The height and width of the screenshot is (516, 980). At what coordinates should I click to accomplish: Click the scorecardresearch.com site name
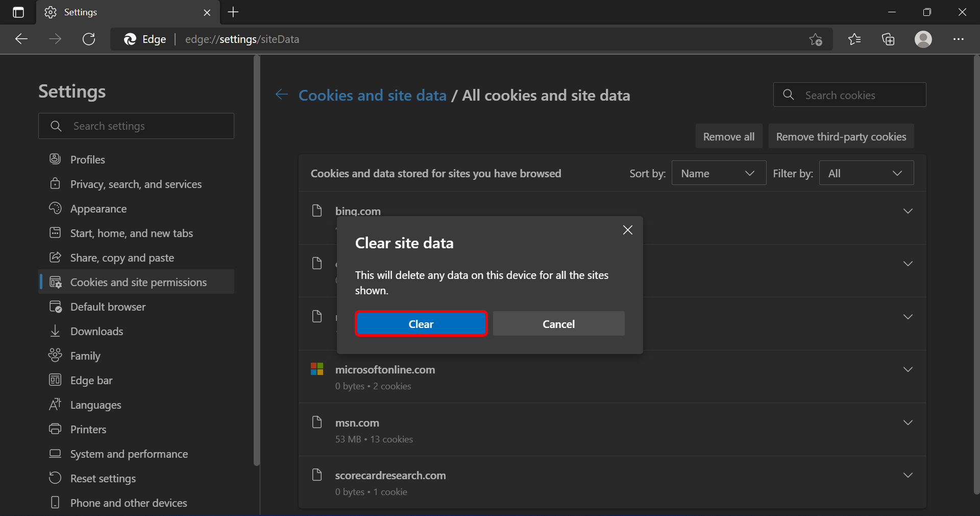390,476
